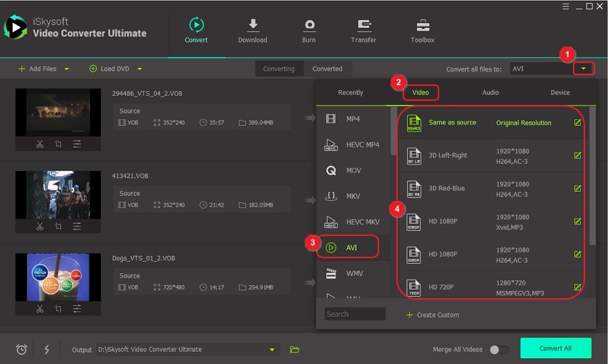Select the Device format tab
Image resolution: width=608 pixels, height=364 pixels.
click(560, 92)
